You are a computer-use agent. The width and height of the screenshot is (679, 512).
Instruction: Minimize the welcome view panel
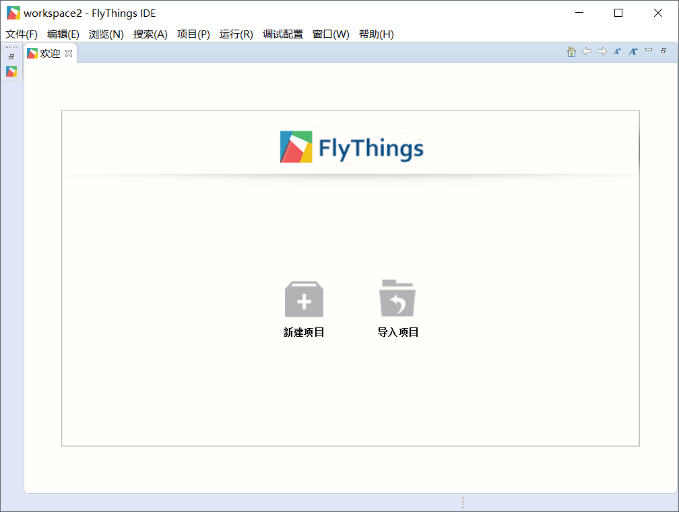(x=648, y=50)
